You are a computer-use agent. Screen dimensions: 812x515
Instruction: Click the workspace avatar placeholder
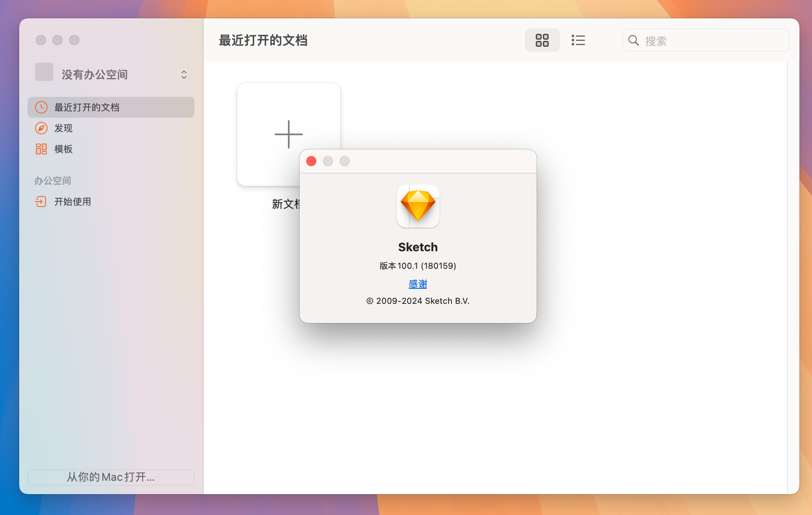point(44,72)
